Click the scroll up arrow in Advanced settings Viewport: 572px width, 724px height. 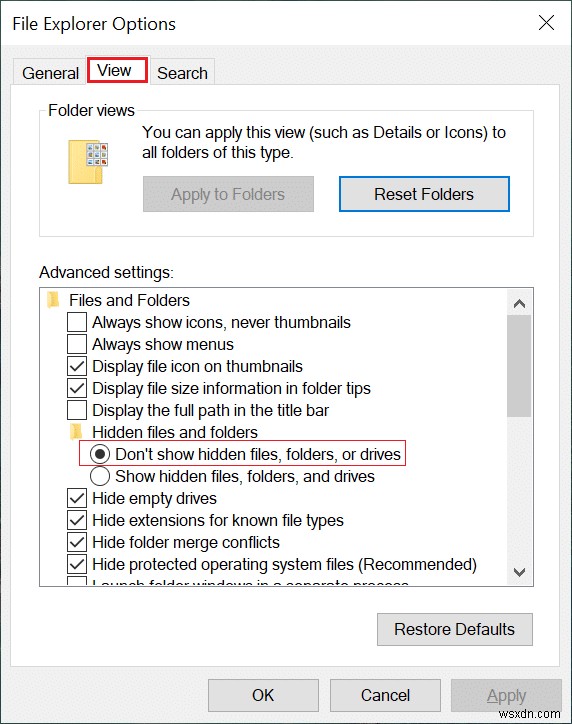(519, 303)
